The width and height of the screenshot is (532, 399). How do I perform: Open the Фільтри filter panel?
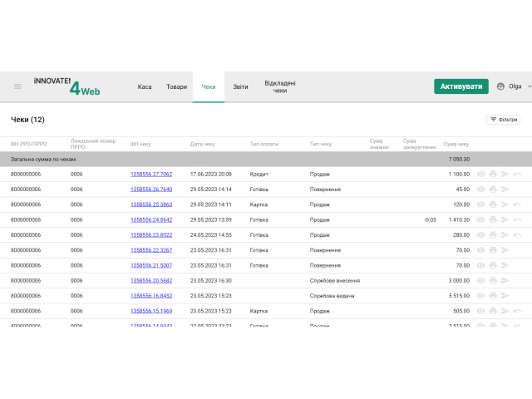click(504, 120)
